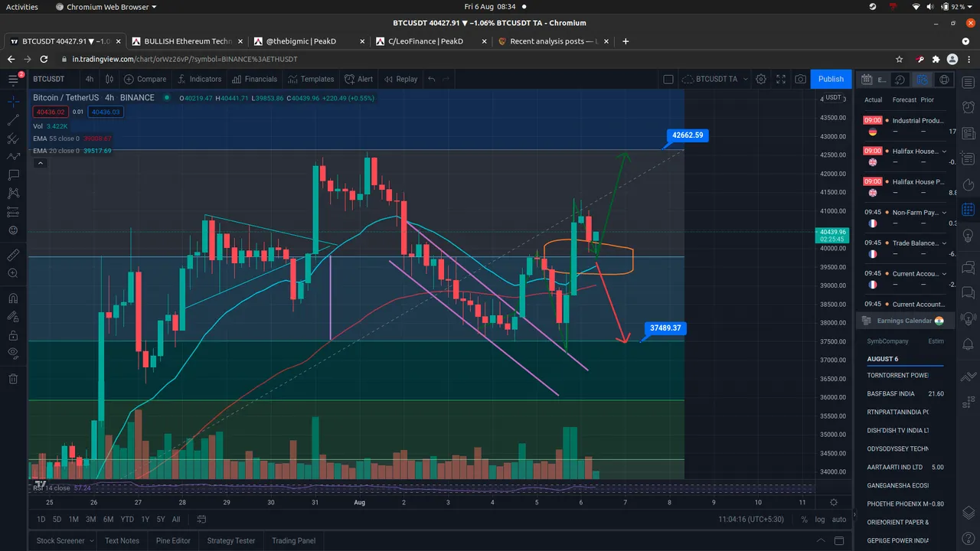Open indicator Templates menu
980x551 pixels.
pyautogui.click(x=312, y=79)
